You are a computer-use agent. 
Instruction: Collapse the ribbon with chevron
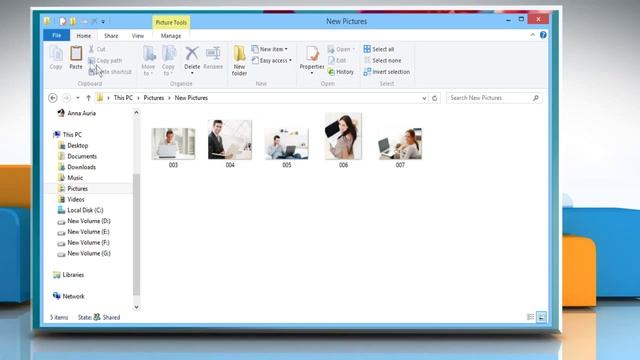[x=533, y=35]
